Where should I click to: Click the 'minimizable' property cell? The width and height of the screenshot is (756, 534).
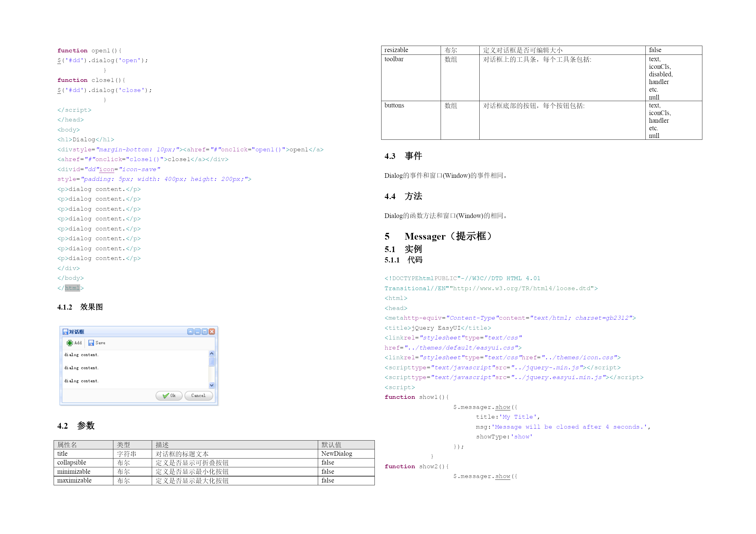(83, 472)
